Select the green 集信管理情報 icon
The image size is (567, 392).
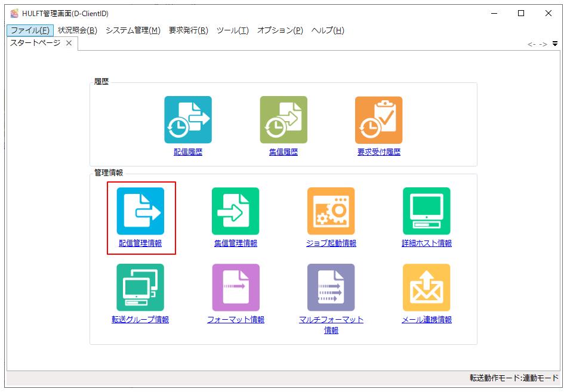236,211
